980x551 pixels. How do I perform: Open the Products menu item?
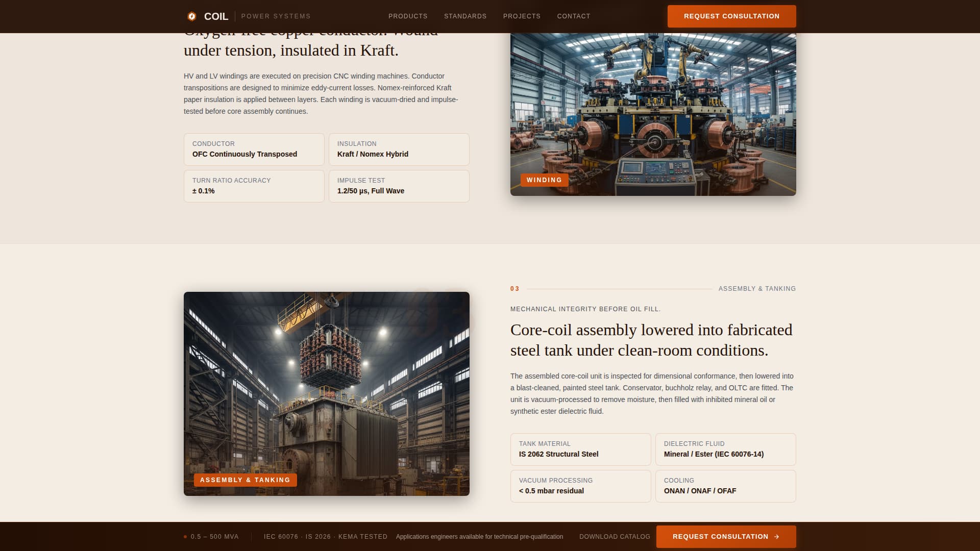pyautogui.click(x=408, y=16)
